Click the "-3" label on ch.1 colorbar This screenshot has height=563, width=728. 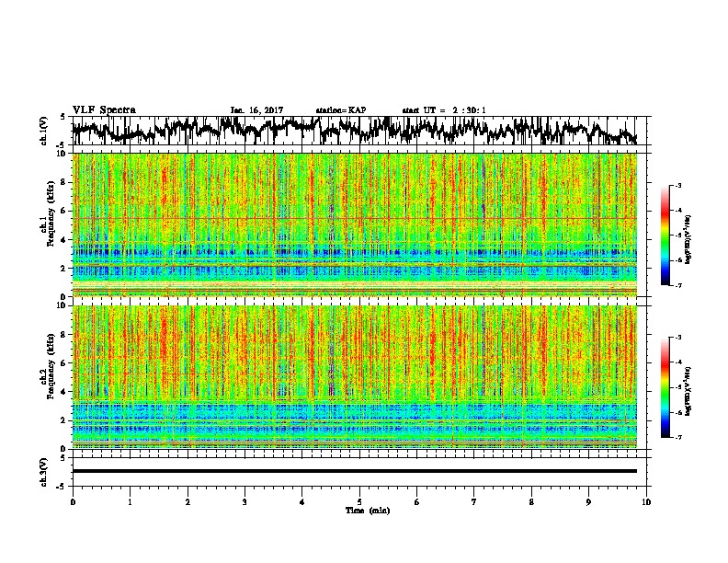pos(677,185)
